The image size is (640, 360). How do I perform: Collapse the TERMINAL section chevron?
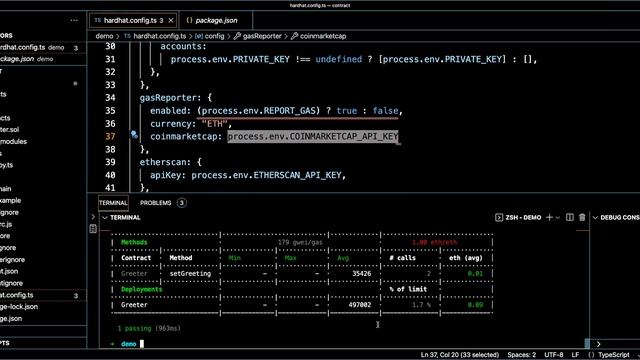coord(105,218)
